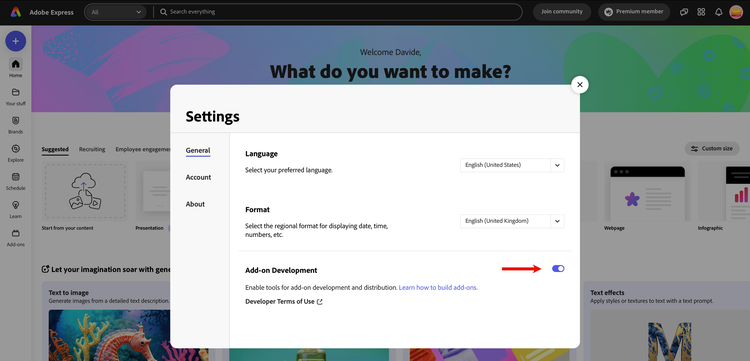
Task: Click the Custom size button
Action: (712, 149)
